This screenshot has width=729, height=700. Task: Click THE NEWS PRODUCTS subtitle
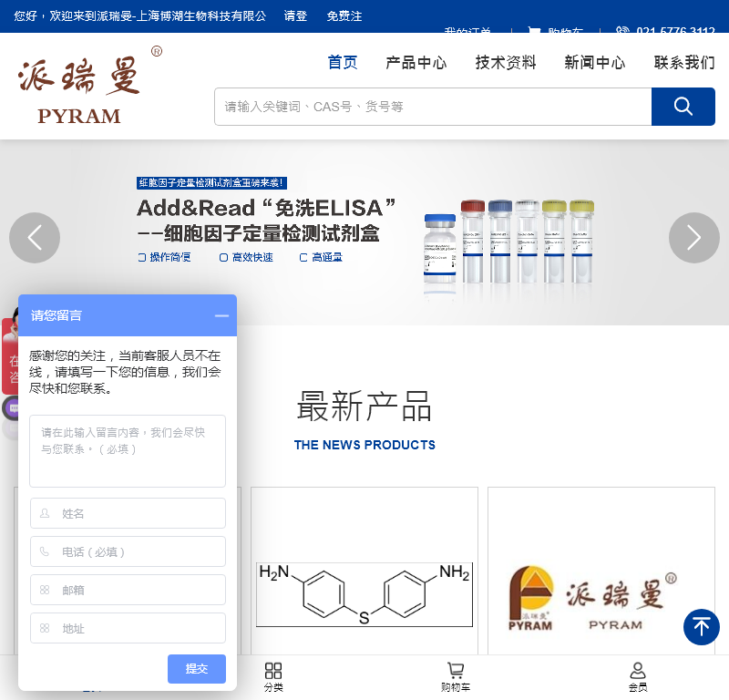pyautogui.click(x=364, y=445)
